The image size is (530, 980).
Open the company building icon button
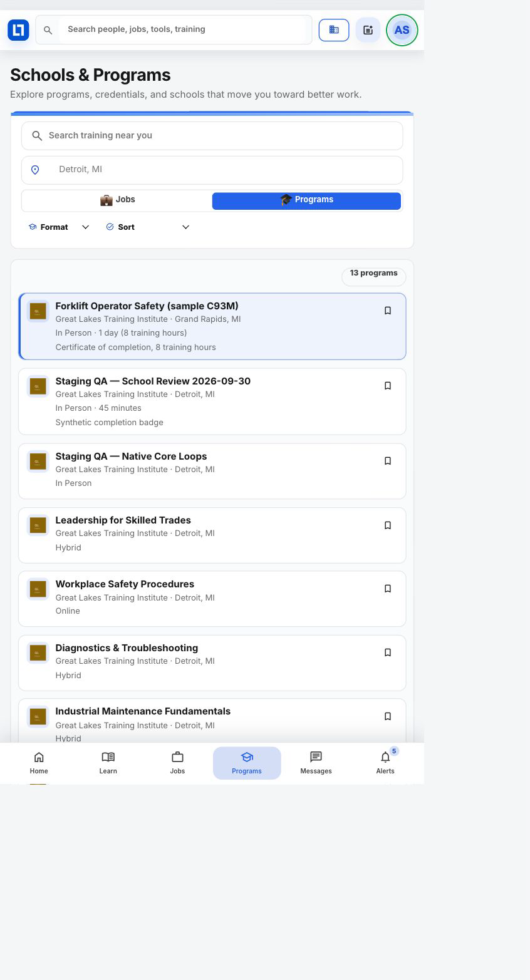(x=334, y=29)
